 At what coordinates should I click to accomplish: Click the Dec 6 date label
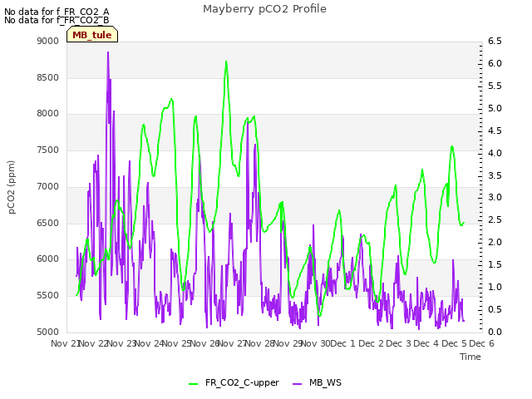tap(482, 343)
